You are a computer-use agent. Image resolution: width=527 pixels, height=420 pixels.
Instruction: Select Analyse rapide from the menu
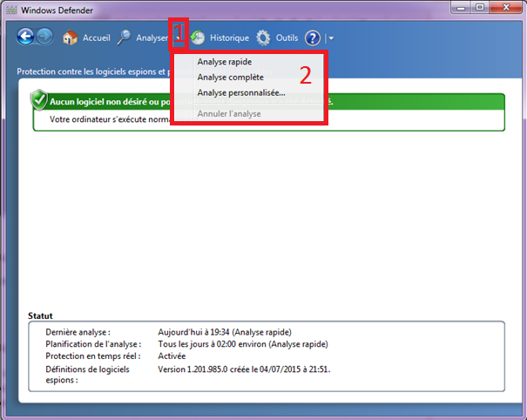[225, 62]
